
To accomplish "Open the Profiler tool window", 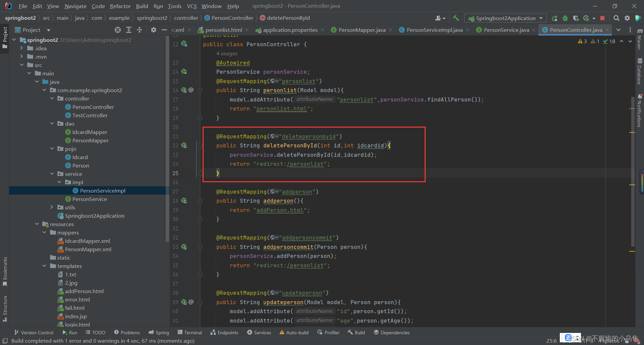I will click(328, 333).
